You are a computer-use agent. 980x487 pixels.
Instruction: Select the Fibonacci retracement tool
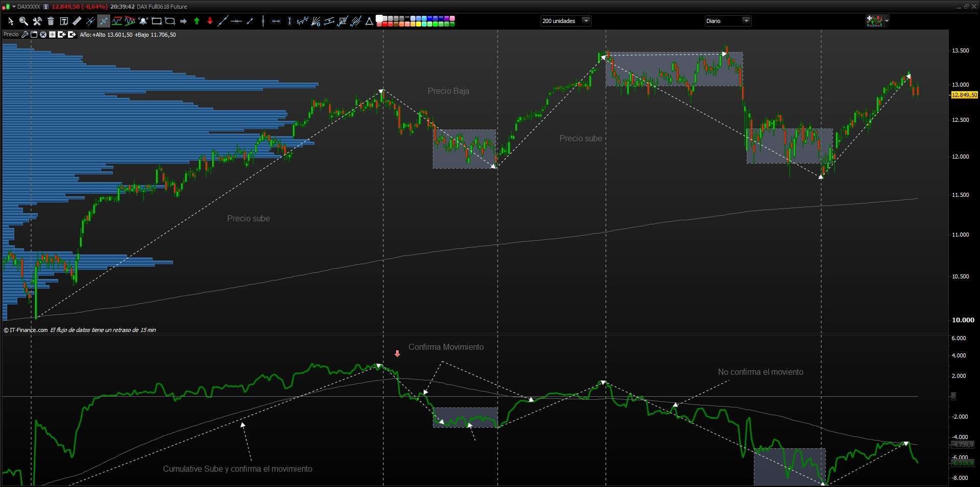tap(342, 21)
